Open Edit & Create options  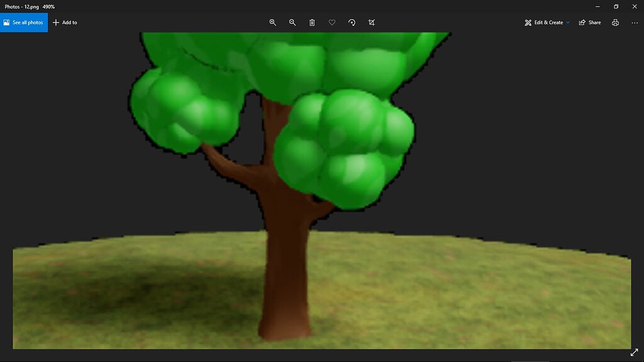point(545,22)
